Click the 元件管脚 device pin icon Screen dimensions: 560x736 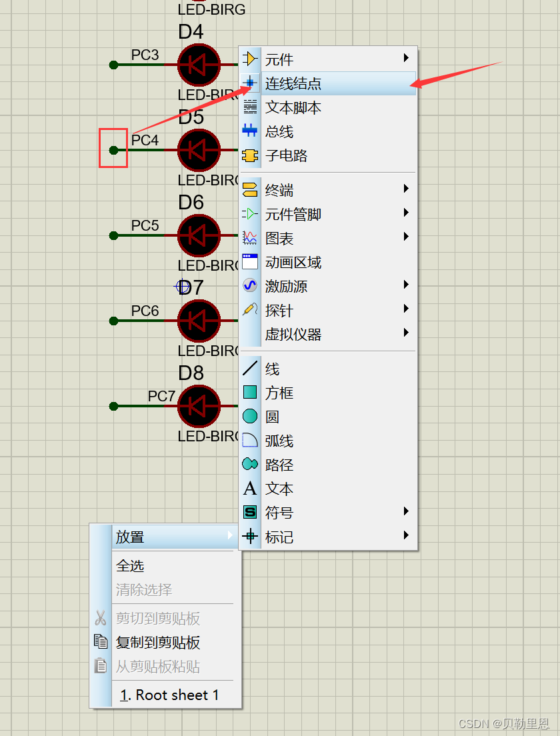pos(250,213)
